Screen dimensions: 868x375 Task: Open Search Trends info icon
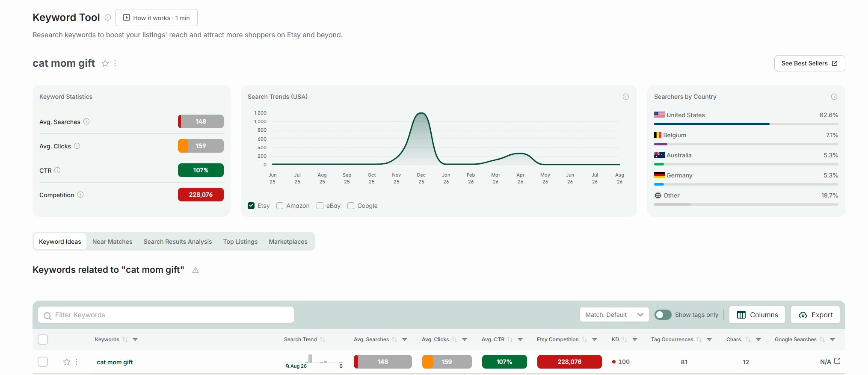626,97
